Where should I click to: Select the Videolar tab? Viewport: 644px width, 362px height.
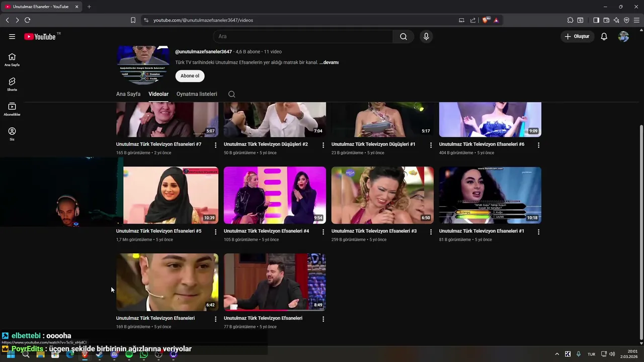tap(158, 94)
